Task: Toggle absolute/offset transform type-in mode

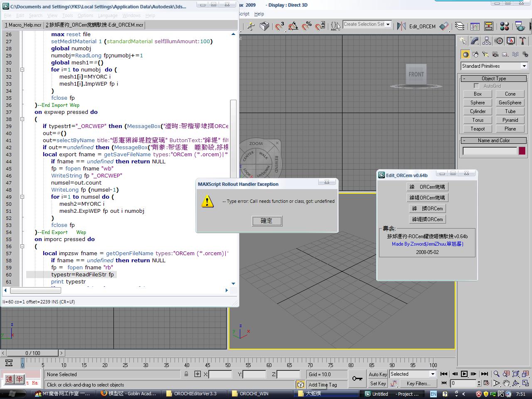Action: (x=197, y=374)
